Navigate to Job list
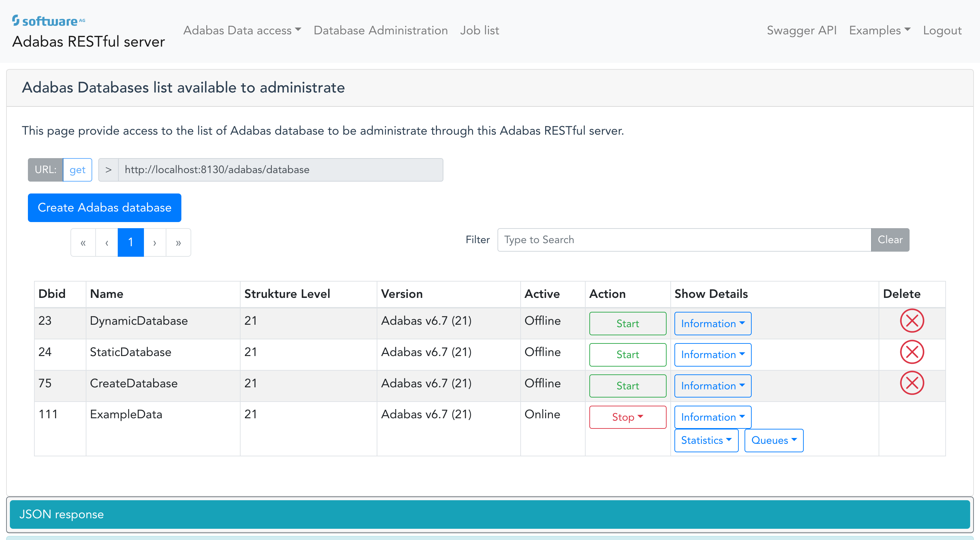 tap(479, 30)
